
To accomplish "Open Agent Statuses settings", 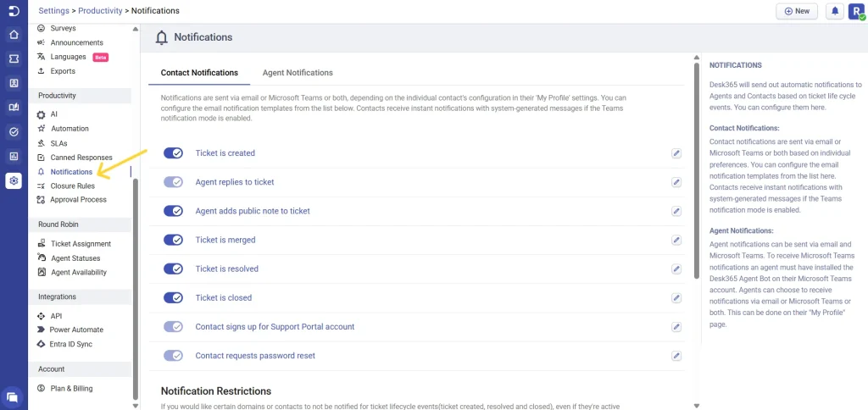I will click(75, 258).
